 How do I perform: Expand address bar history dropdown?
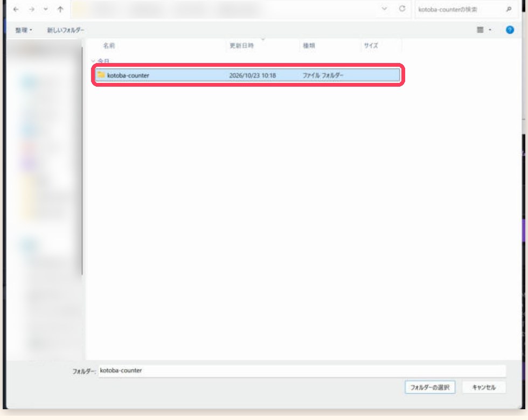click(384, 9)
